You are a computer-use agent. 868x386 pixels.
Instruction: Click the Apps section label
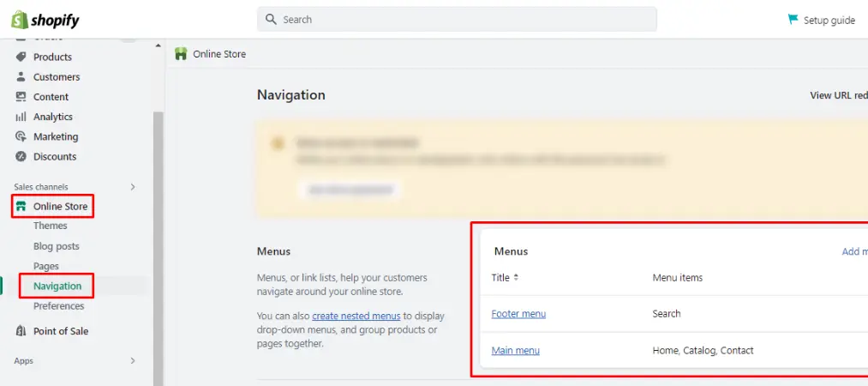click(24, 361)
